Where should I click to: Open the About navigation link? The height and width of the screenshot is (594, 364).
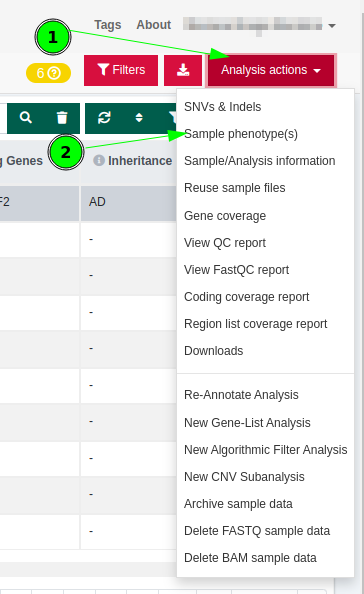[154, 25]
